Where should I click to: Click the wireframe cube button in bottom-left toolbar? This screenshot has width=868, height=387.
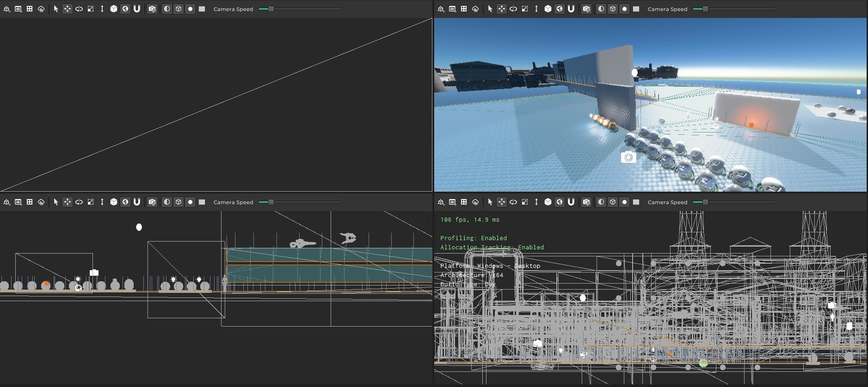pos(178,202)
